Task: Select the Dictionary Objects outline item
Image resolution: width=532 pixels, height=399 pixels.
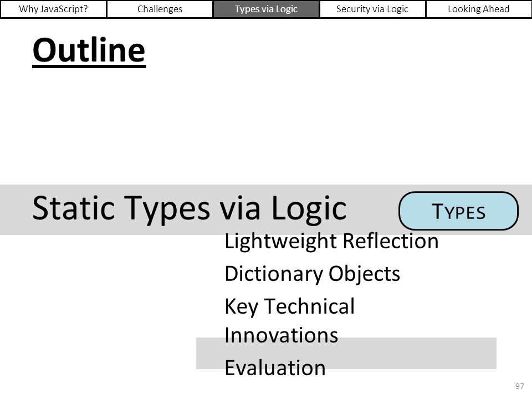Action: (x=312, y=274)
